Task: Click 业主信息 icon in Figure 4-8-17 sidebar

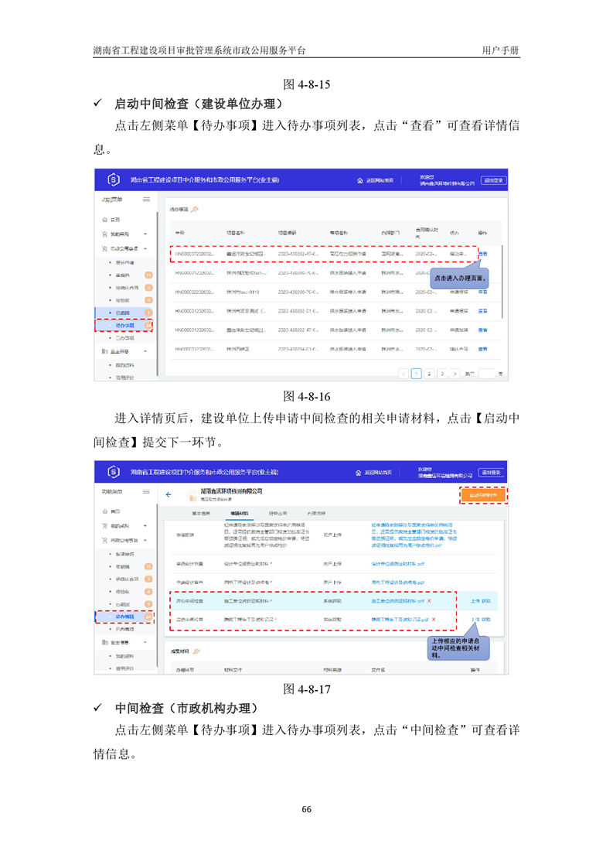Action: [104, 643]
